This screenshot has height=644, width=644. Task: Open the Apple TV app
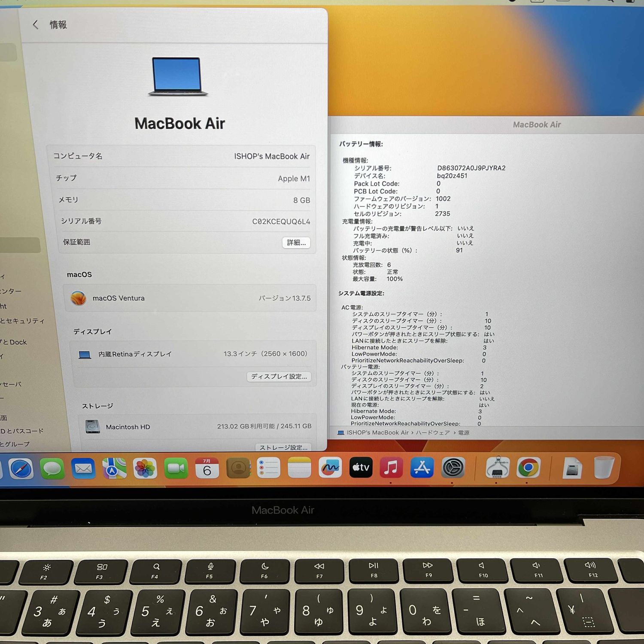click(x=361, y=468)
